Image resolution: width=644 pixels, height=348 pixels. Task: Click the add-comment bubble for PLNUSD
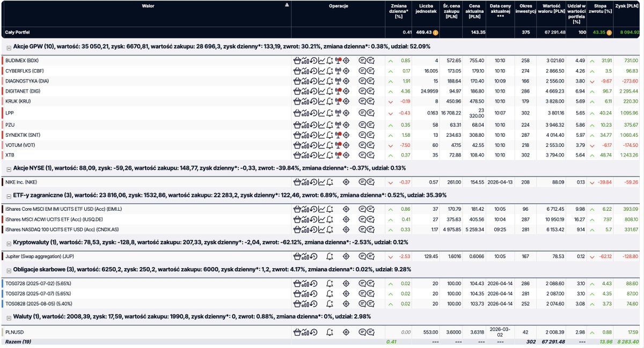[x=371, y=332]
